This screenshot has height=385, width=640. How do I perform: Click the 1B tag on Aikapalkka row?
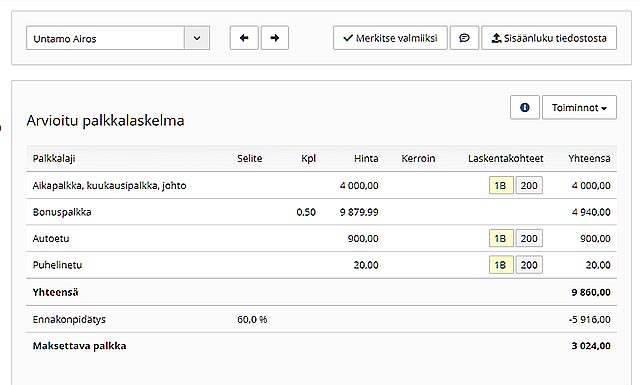tap(501, 185)
